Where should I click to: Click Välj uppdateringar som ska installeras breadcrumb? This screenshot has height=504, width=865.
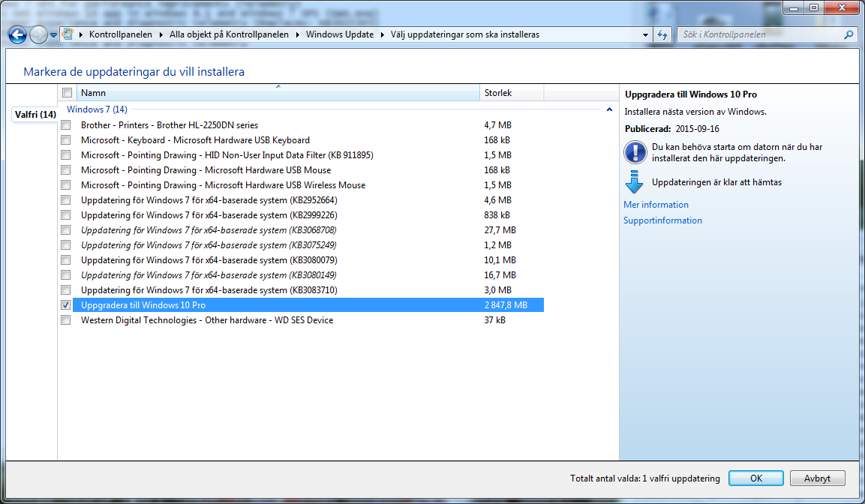(465, 34)
